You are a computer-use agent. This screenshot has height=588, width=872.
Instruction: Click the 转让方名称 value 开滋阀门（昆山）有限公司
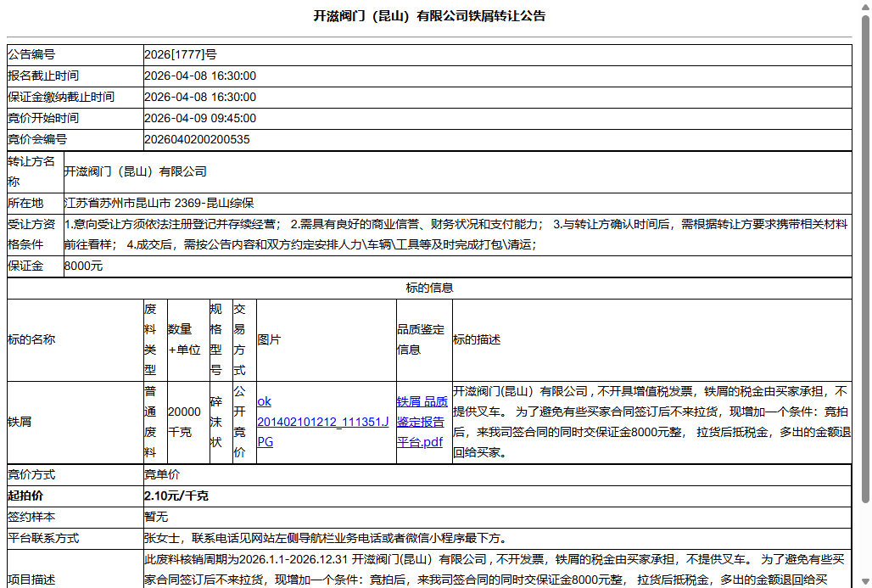click(x=135, y=171)
